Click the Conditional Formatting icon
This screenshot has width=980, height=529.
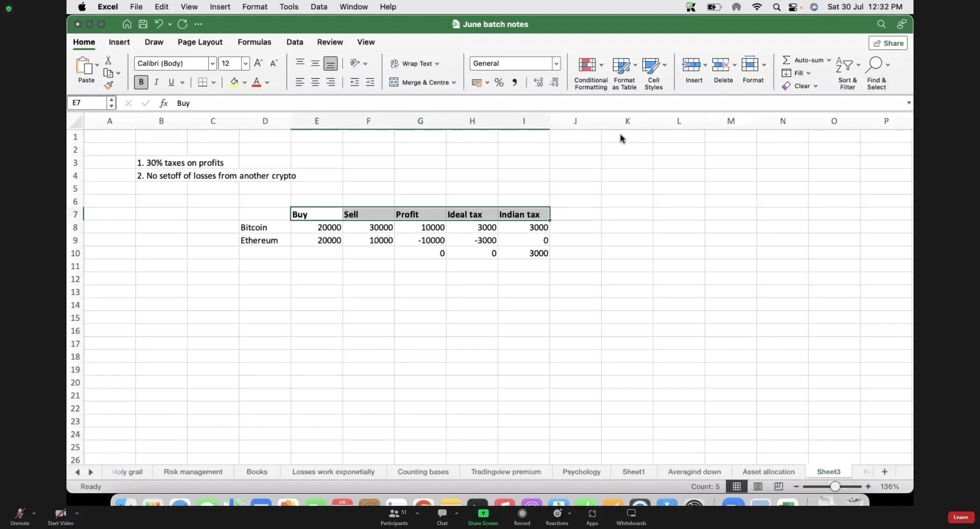tap(587, 65)
